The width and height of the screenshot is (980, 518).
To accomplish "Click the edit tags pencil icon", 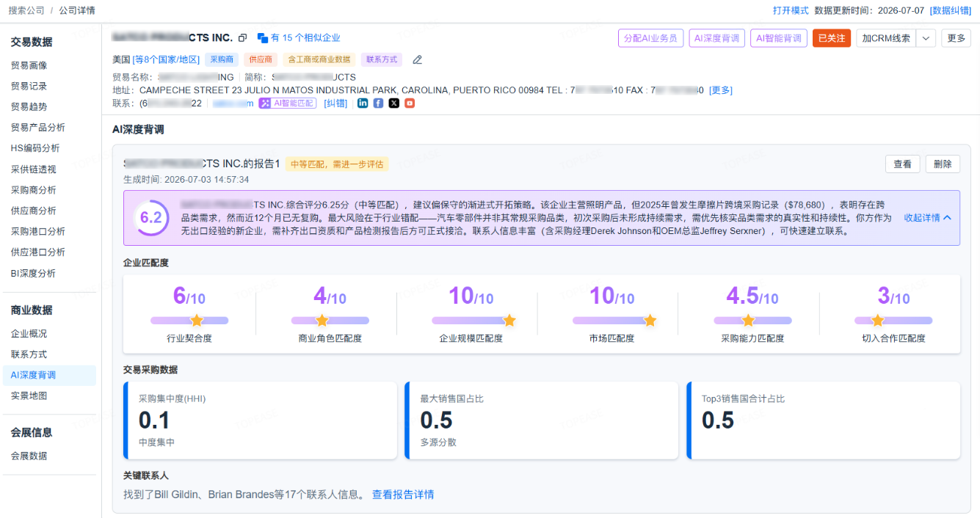I will (418, 59).
